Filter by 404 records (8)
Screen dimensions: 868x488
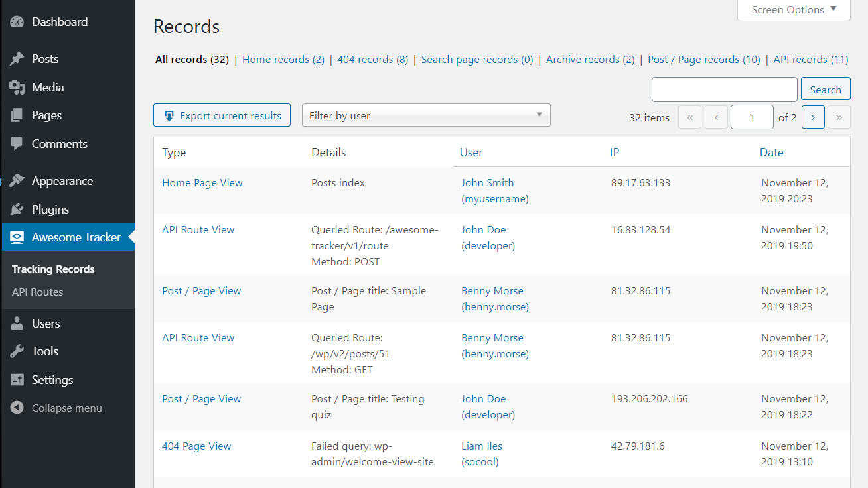click(x=372, y=59)
